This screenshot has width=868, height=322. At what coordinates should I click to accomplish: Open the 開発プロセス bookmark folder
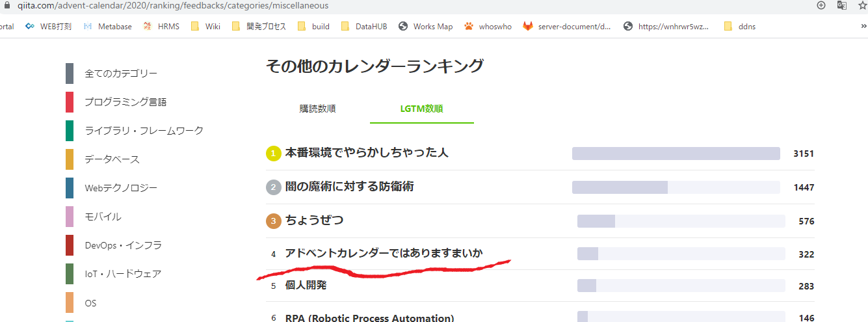pos(259,27)
